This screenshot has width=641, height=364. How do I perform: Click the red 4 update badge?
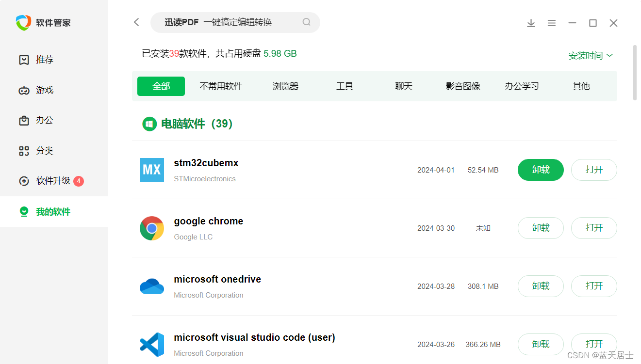pyautogui.click(x=79, y=181)
